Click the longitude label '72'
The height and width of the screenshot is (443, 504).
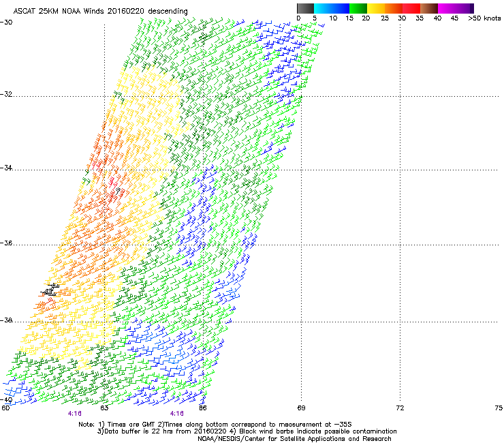[x=400, y=408]
